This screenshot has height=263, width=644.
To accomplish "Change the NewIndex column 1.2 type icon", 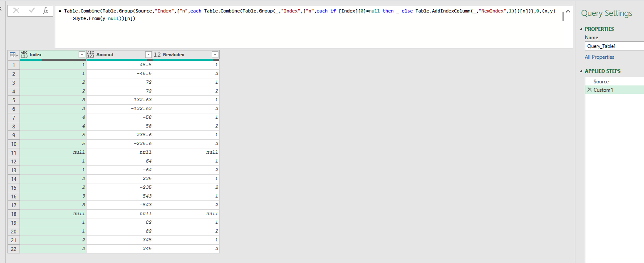I will click(157, 55).
